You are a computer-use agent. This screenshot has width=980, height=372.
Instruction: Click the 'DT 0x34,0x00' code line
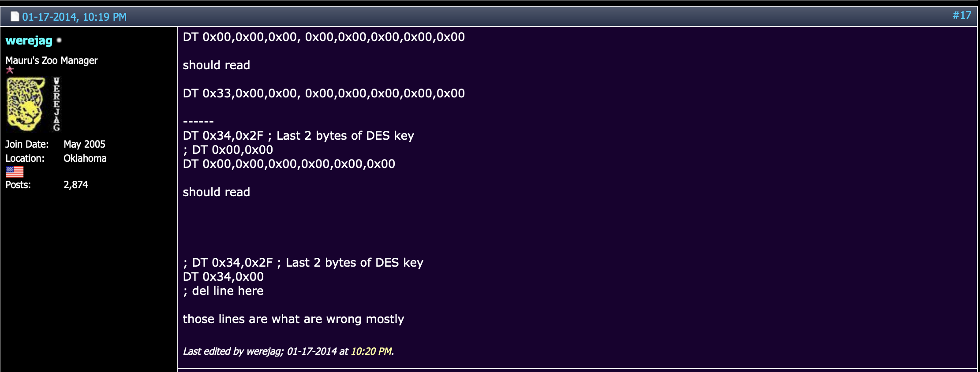(x=223, y=277)
